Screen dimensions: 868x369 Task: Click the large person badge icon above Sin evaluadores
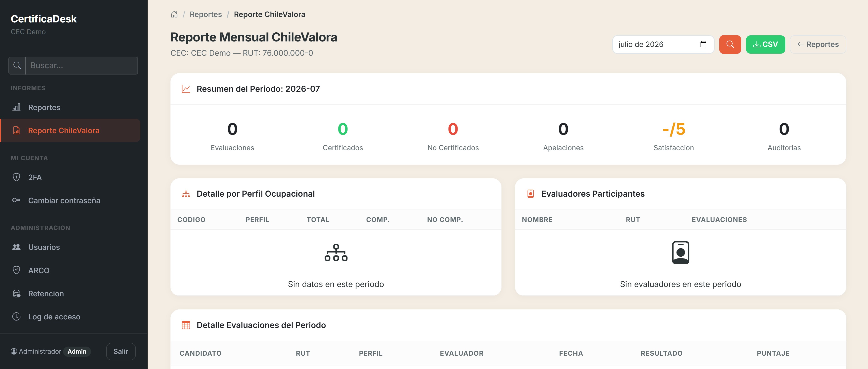[x=680, y=253]
